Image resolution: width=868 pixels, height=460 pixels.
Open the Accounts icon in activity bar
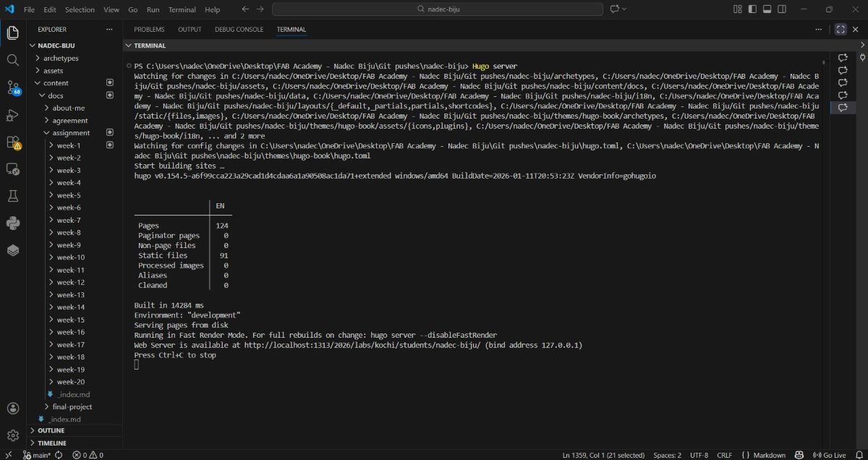pos(12,407)
